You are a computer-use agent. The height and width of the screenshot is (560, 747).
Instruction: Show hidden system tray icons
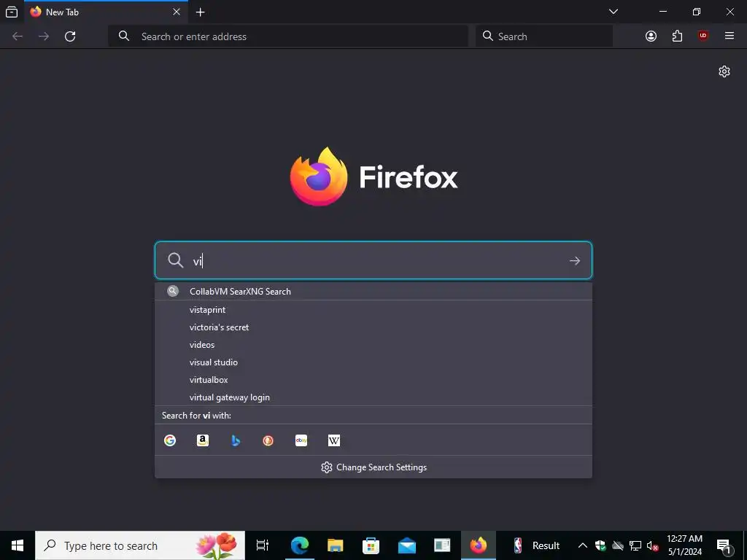pos(582,545)
